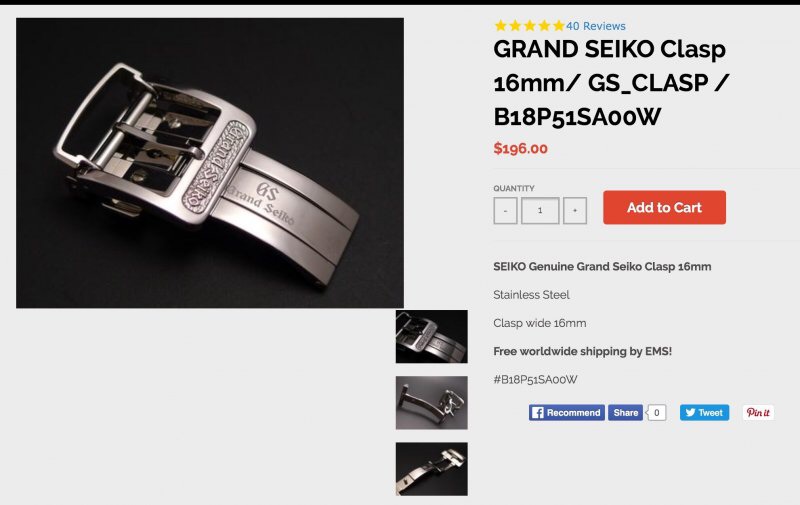
Task: Click the Facebook share count bubble
Action: pyautogui.click(x=657, y=412)
